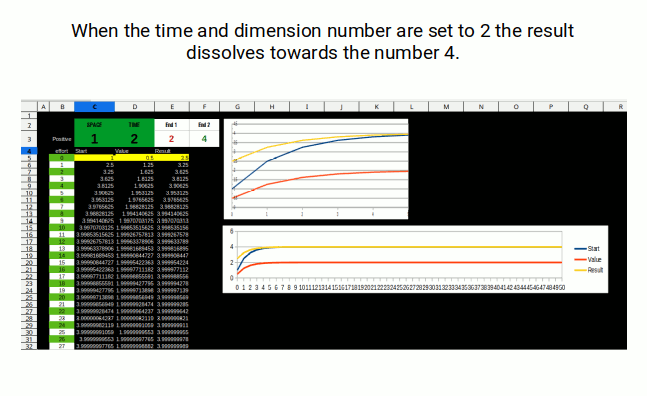Click the red End 1 result 2
Viewport: 647px width, 396px height.
tap(172, 139)
